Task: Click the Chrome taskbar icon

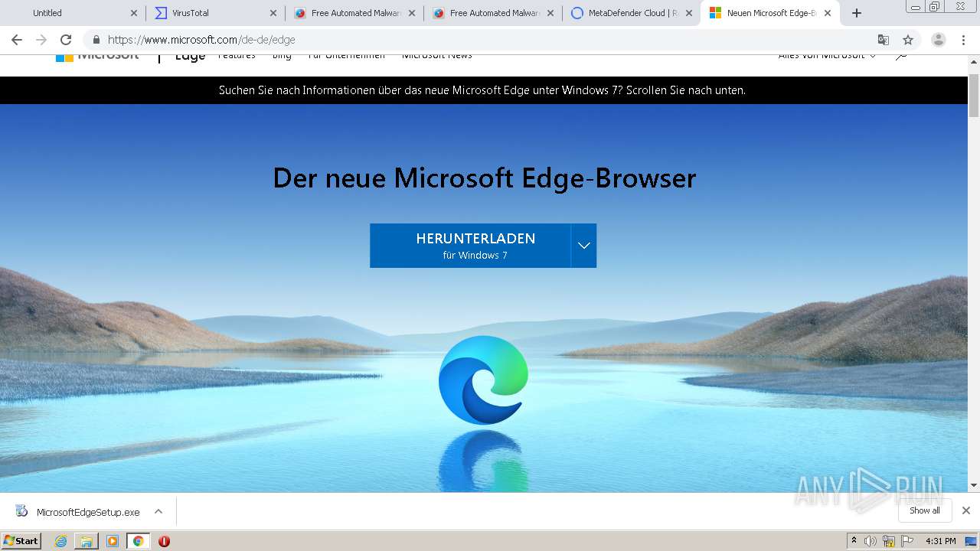Action: click(x=138, y=541)
